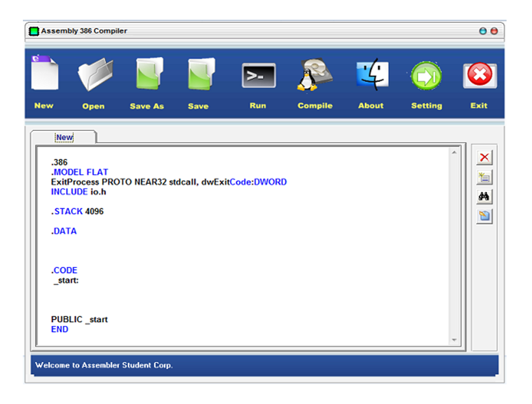Click the Save toolbar label
The width and height of the screenshot is (532, 404).
(x=198, y=106)
